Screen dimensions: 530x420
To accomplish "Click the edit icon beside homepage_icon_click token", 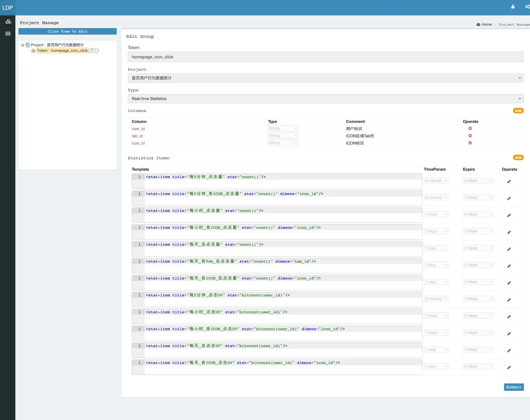I will (91, 50).
